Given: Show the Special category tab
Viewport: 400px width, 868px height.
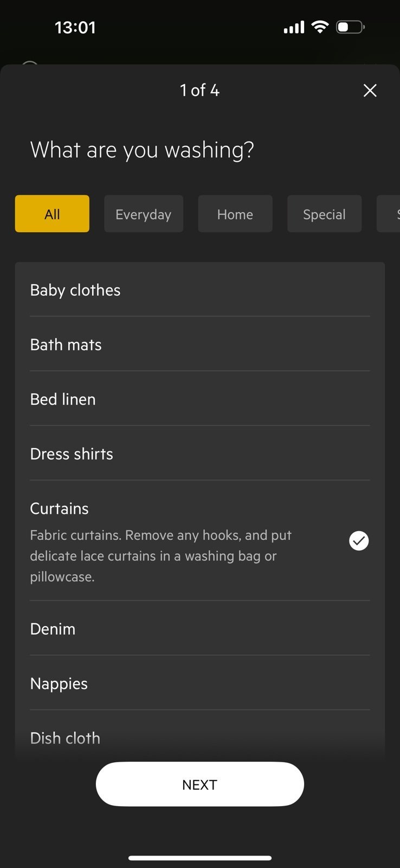Looking at the screenshot, I should [x=324, y=214].
